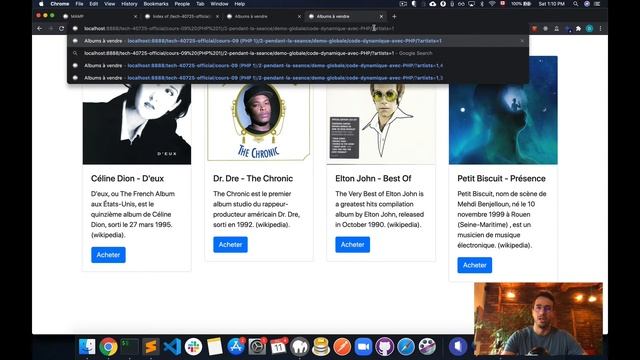The width and height of the screenshot is (640, 360).
Task: Open the Chrome profile avatar
Action: (x=589, y=29)
